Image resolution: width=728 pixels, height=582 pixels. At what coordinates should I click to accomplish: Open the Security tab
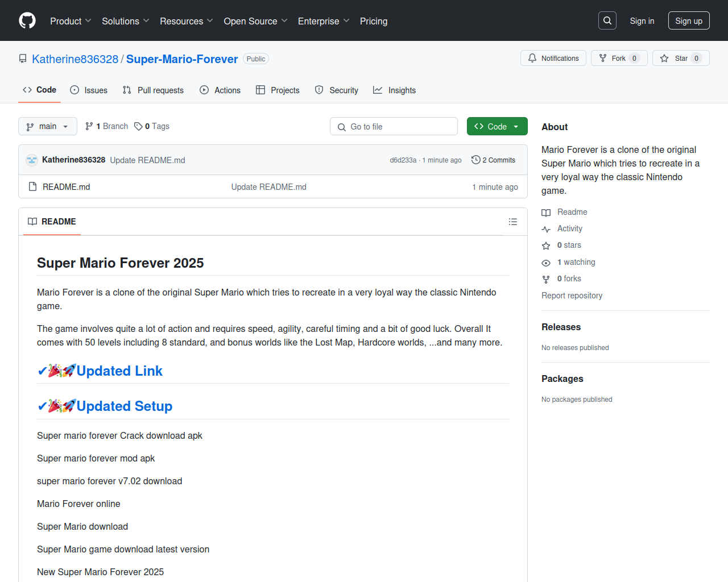click(337, 90)
